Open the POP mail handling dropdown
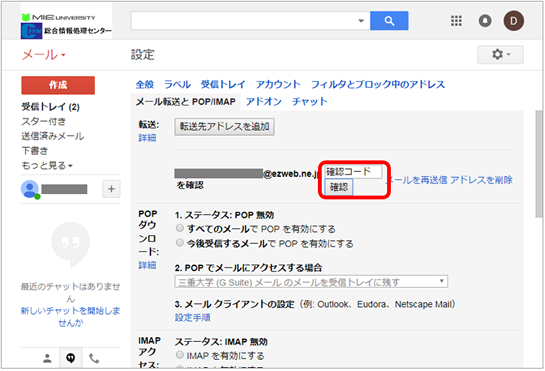This screenshot has height=371, width=545. [x=311, y=282]
